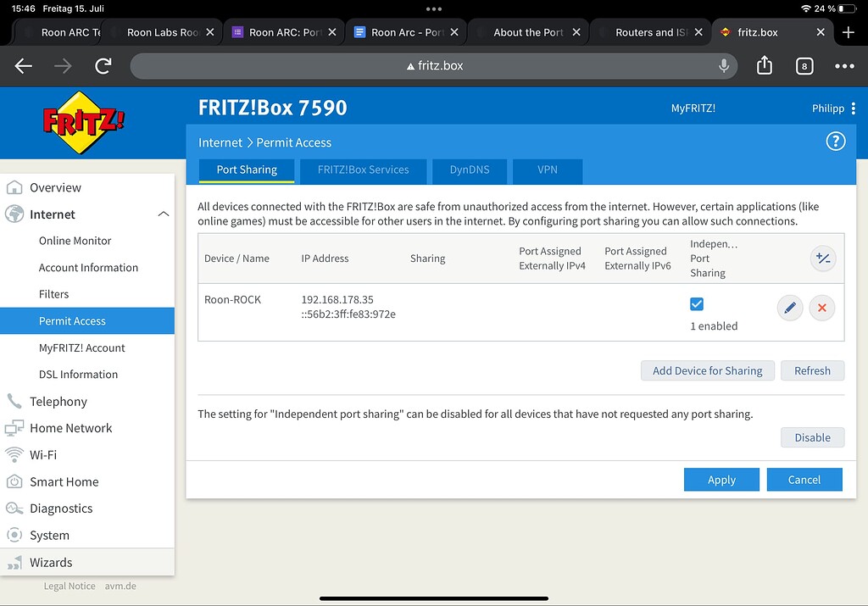Click the Home Network computers icon
The height and width of the screenshot is (606, 868).
click(x=14, y=428)
